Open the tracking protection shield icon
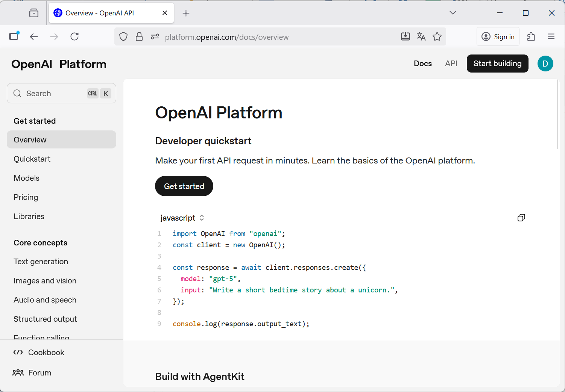Screen dimensions: 565x392 tap(123, 36)
